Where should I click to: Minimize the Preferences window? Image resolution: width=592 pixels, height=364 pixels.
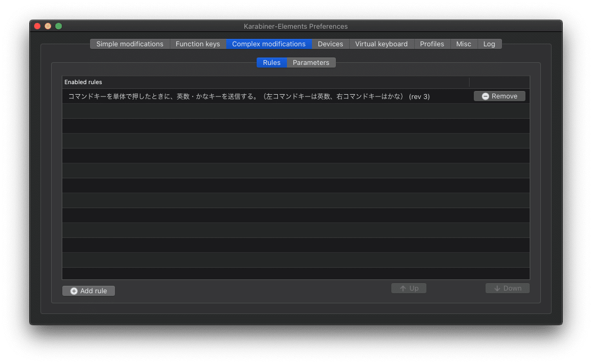[48, 26]
